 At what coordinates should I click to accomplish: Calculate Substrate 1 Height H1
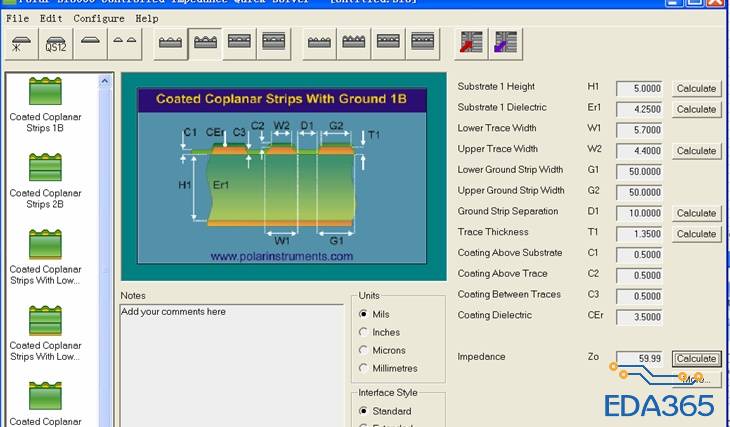696,88
